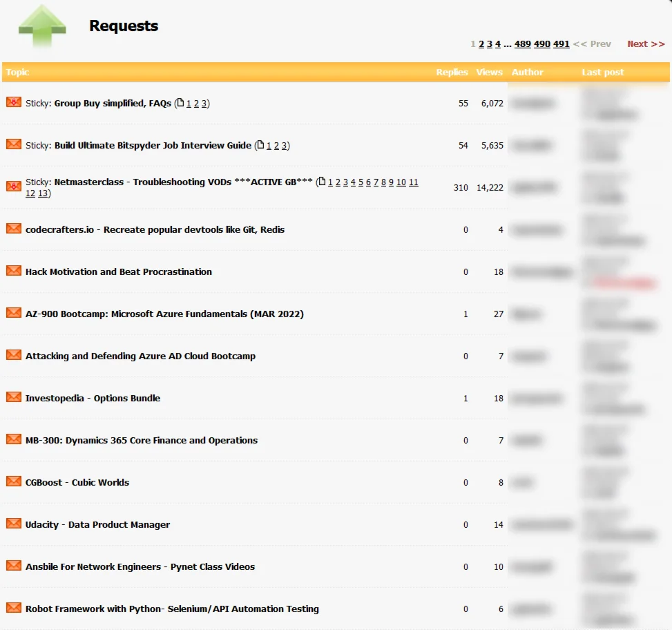
Task: Click envelope icon for Netmasterclass Troubleshooting VODs topic
Action: pos(14,186)
